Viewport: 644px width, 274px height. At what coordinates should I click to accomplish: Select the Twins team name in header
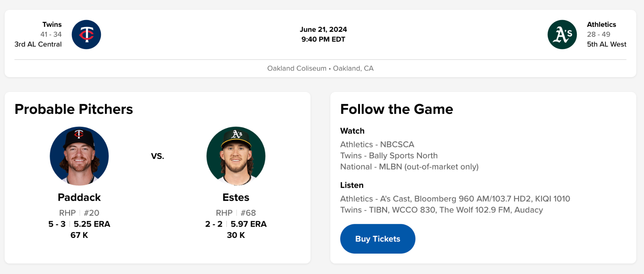52,24
